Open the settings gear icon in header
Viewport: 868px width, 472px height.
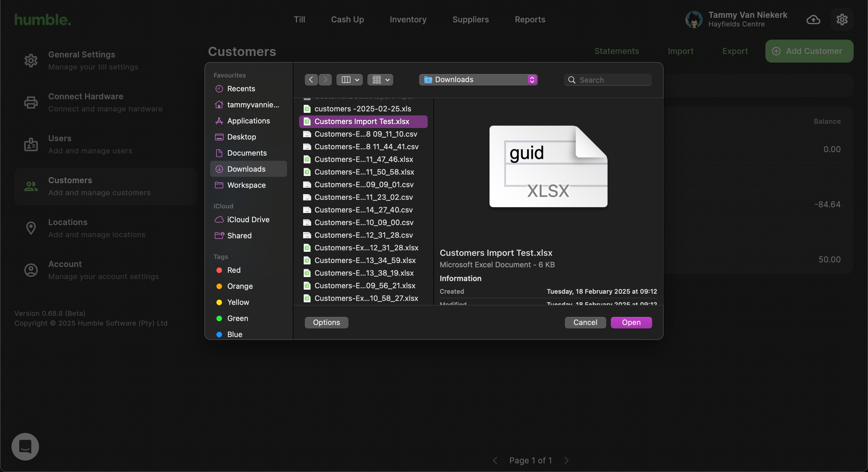point(842,20)
